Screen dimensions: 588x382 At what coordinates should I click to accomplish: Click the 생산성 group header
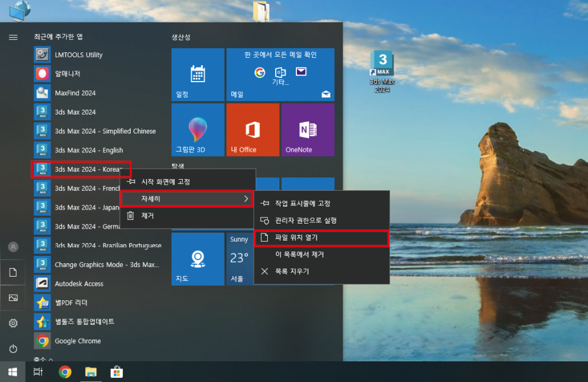click(x=181, y=37)
